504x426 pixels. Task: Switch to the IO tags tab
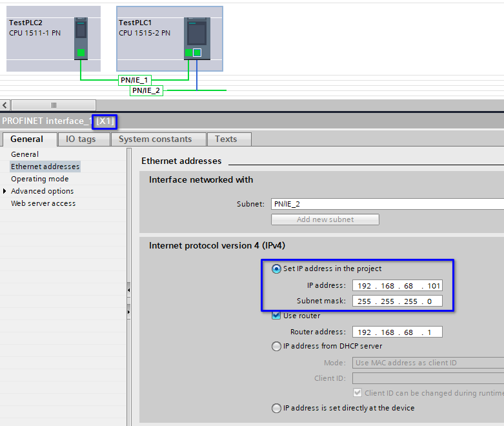click(x=83, y=139)
